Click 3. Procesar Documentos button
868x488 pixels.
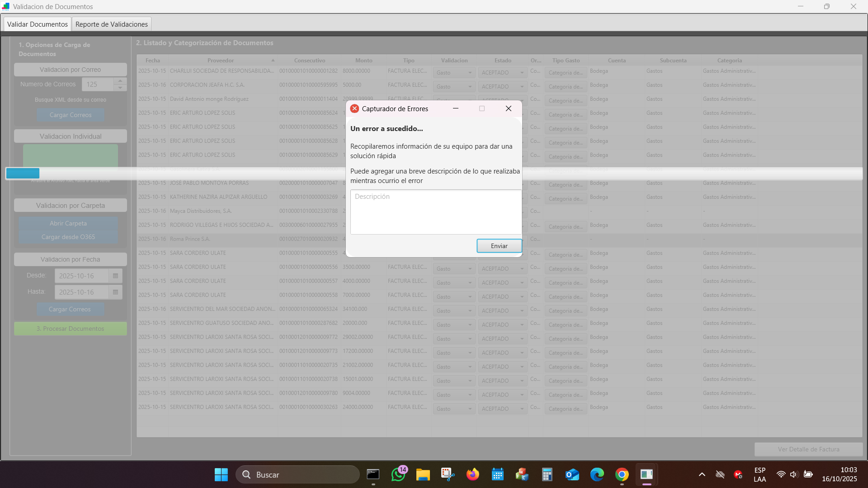(x=71, y=328)
